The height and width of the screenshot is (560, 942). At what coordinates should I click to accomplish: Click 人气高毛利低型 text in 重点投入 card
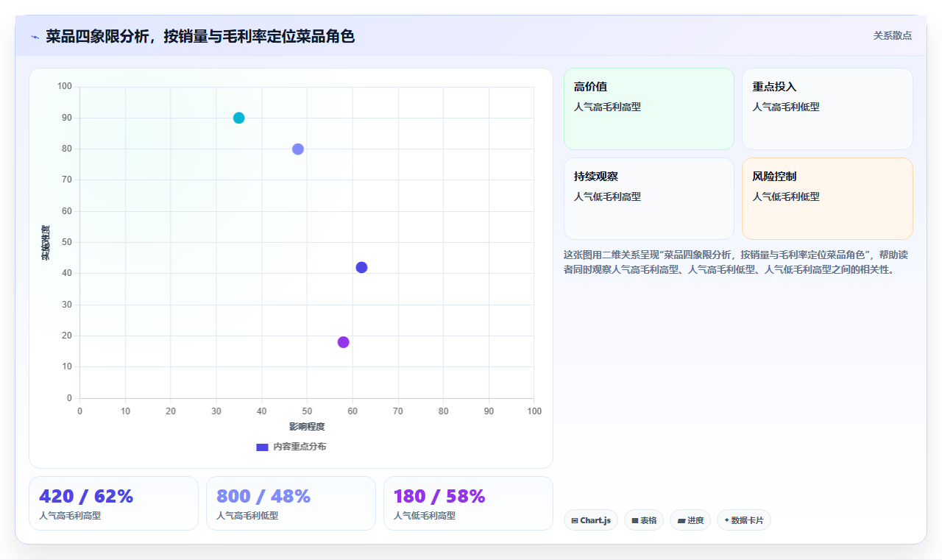coord(786,107)
